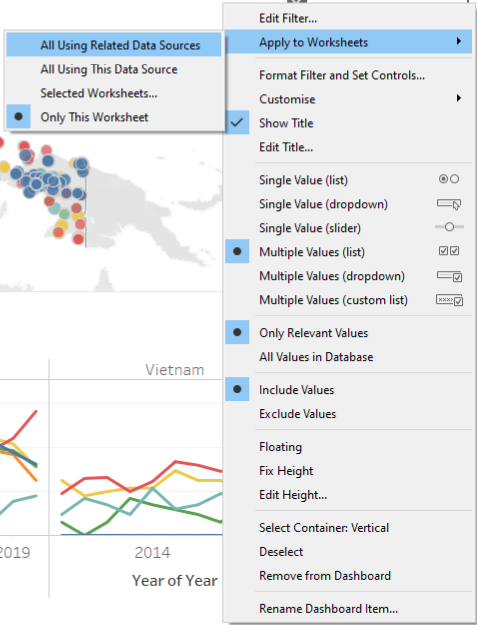Viewport: 477px width, 625px height.
Task: Expand the Apply to Worksheets submenu arrow
Action: click(x=459, y=41)
